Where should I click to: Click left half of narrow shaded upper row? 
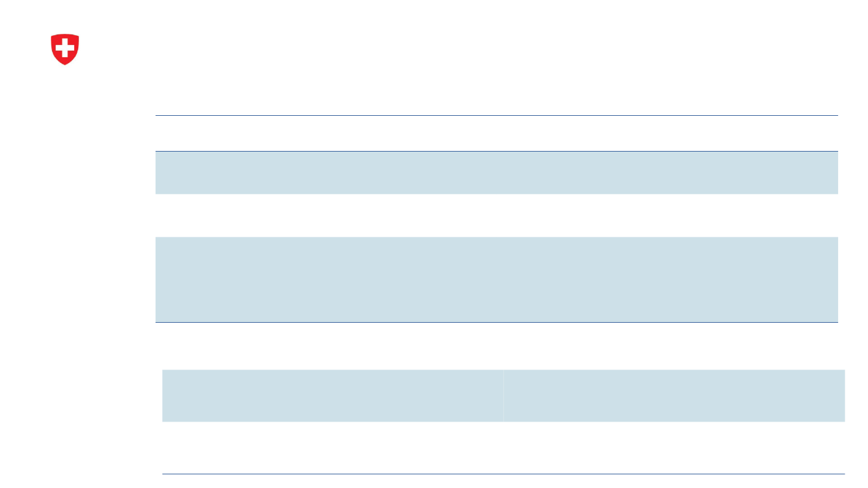[x=326, y=172]
